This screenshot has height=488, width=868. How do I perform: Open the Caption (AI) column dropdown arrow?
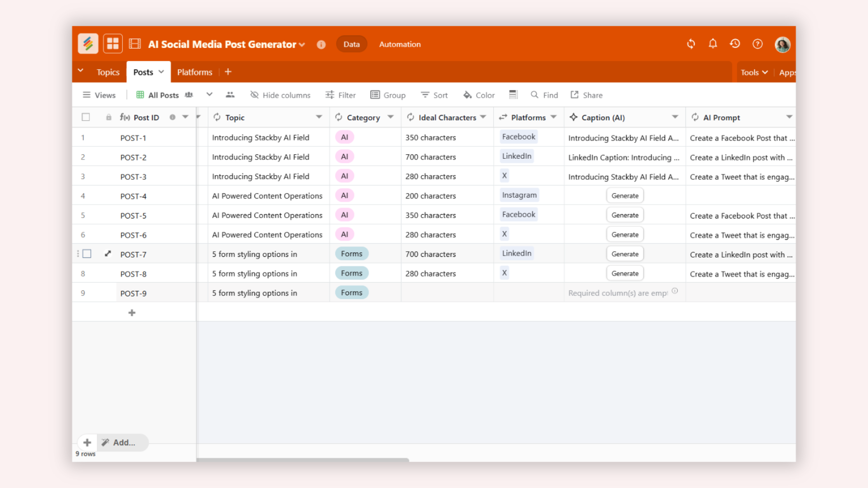pos(675,117)
